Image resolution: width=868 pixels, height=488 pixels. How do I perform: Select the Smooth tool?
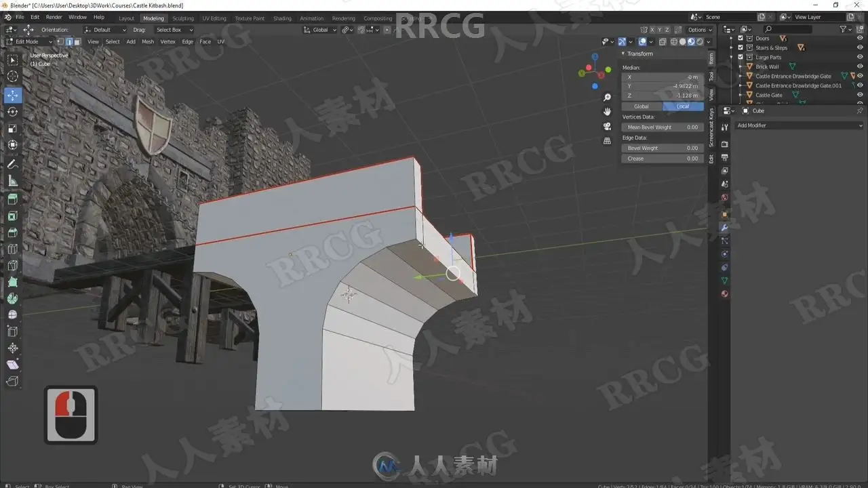pos(13,315)
